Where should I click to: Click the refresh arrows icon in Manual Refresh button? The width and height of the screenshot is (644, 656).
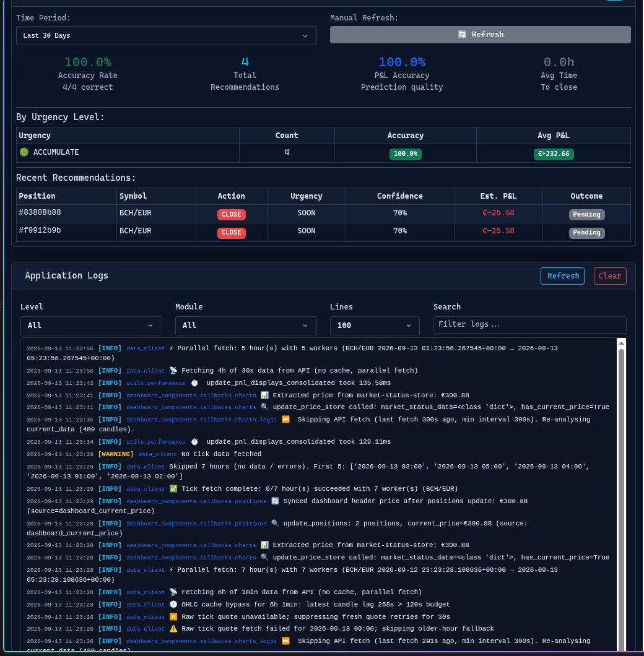click(x=462, y=35)
